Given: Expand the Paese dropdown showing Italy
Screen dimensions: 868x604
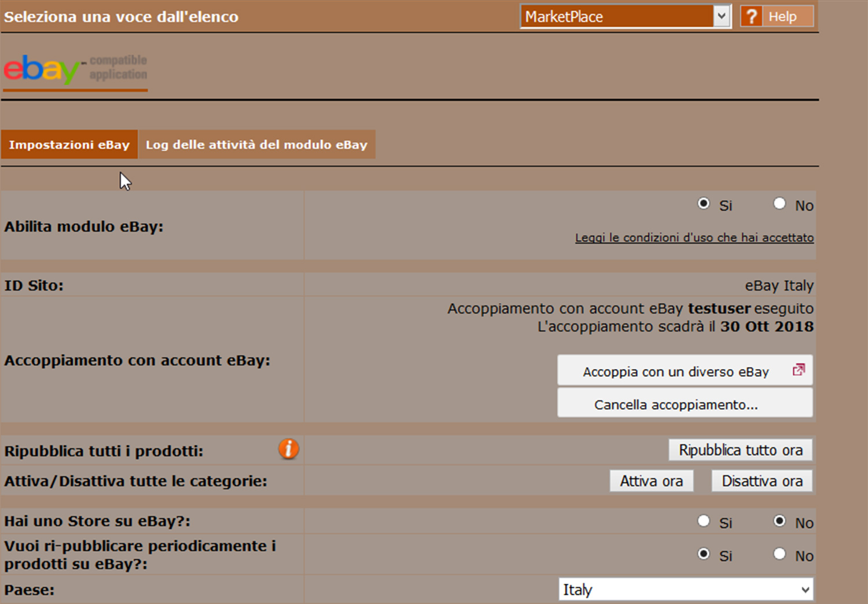Looking at the screenshot, I should point(686,590).
